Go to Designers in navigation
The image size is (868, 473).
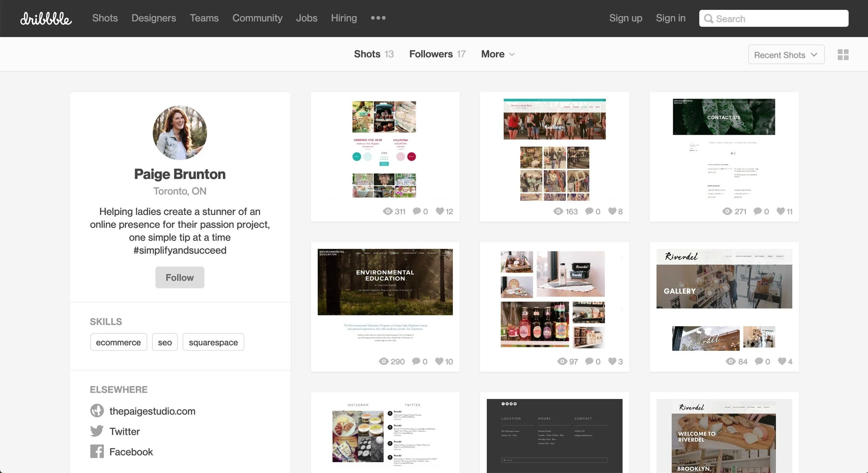pyautogui.click(x=153, y=18)
